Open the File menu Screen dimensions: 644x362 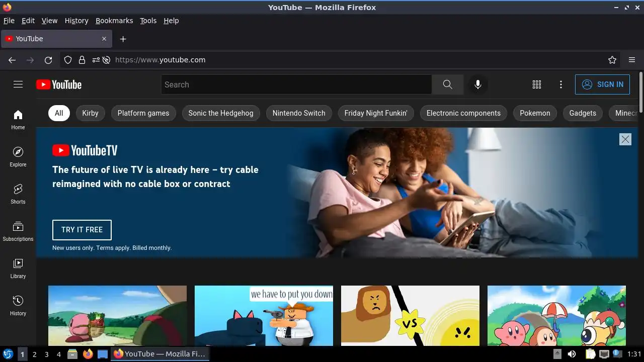(9, 21)
